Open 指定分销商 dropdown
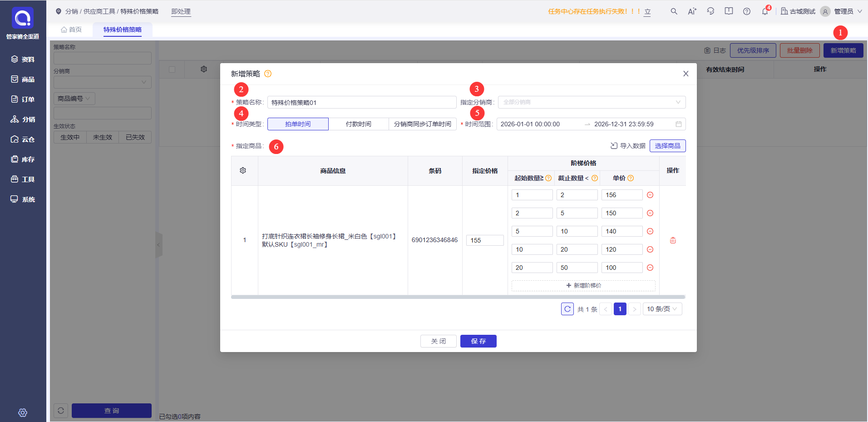868x422 pixels. [x=592, y=102]
